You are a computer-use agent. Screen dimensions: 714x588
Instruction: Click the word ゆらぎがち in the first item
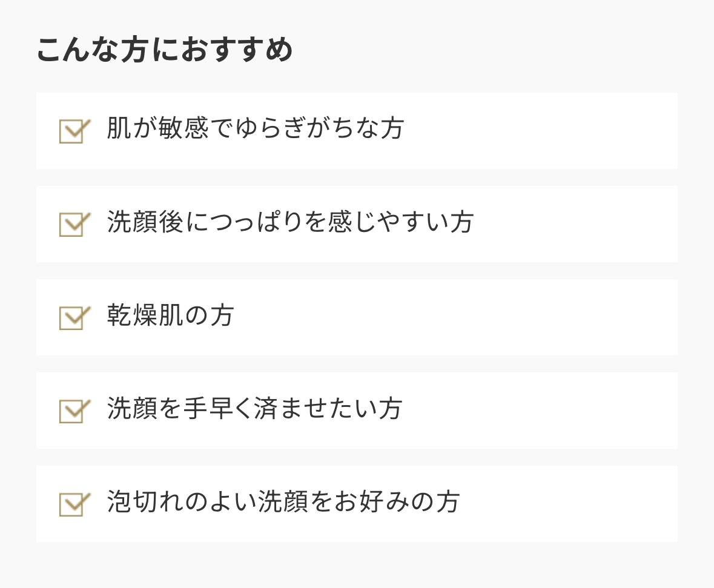coord(293,128)
